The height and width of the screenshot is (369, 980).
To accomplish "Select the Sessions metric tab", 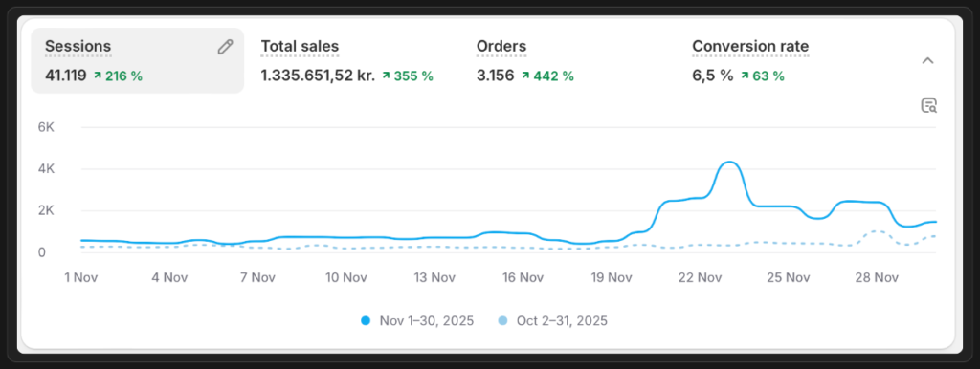I will 138,60.
